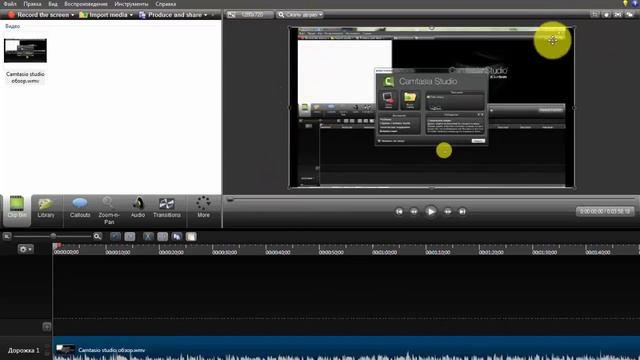Switch preview to full screen icon
Image resolution: width=640 pixels, height=360 pixels.
click(x=618, y=14)
